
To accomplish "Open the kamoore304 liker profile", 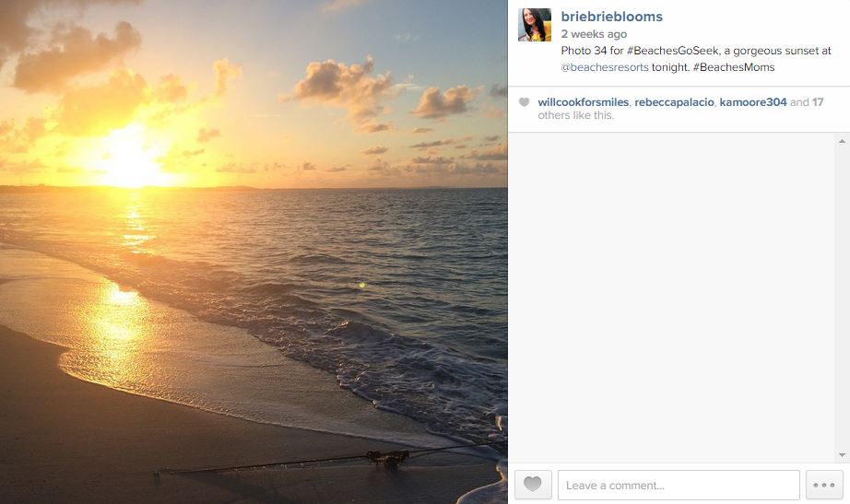I will coord(753,102).
